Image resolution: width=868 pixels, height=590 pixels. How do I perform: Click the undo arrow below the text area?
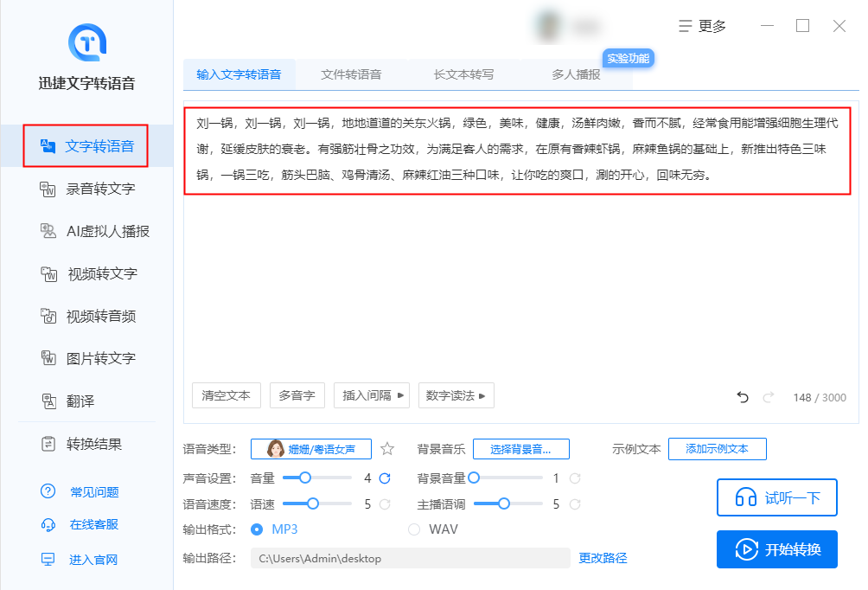click(x=742, y=396)
